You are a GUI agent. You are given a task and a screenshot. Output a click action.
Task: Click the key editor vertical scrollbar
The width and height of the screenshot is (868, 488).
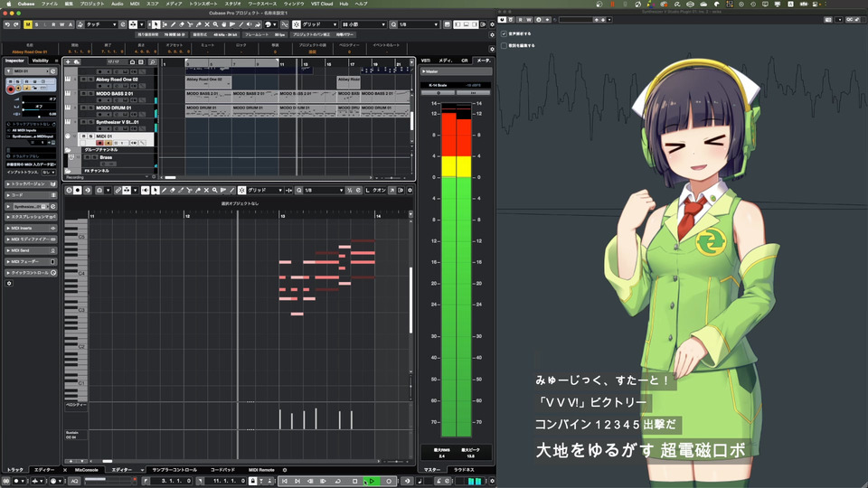coord(410,300)
